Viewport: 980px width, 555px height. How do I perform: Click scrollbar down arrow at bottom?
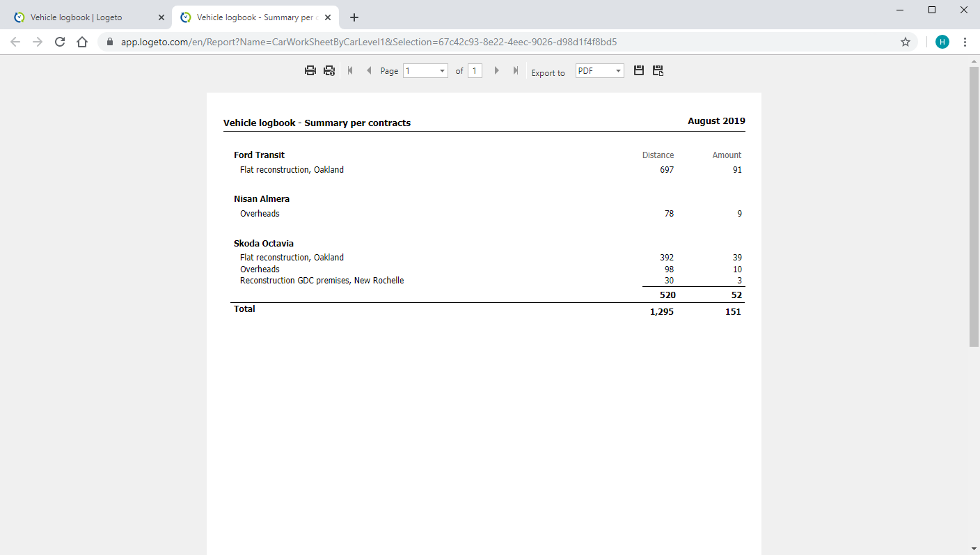[974, 549]
